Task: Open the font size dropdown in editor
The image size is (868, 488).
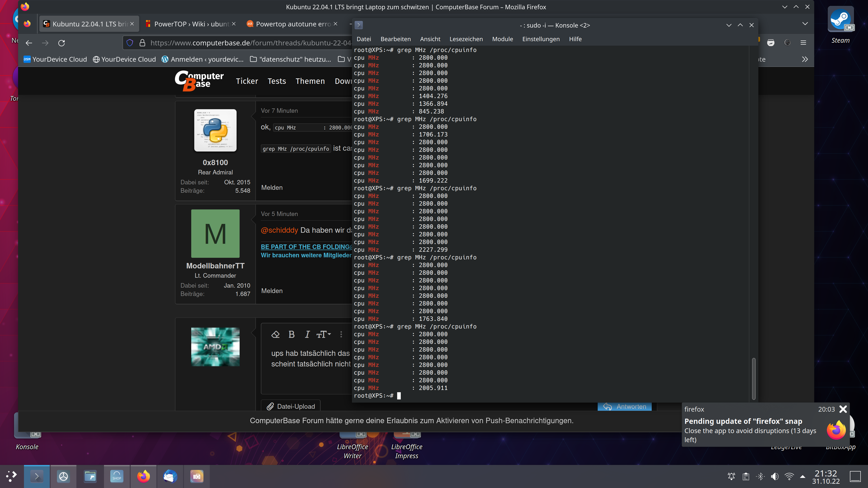Action: (323, 334)
